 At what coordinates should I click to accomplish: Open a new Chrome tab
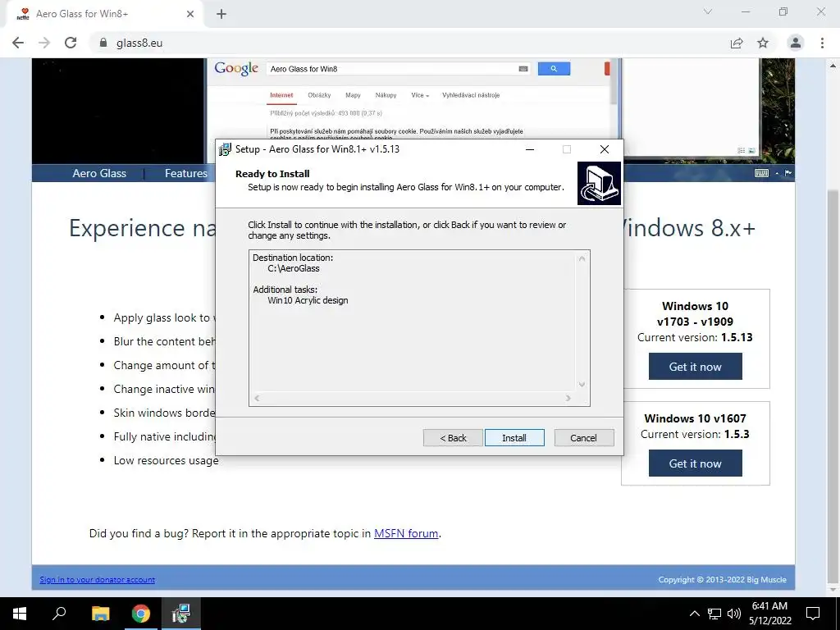(221, 14)
